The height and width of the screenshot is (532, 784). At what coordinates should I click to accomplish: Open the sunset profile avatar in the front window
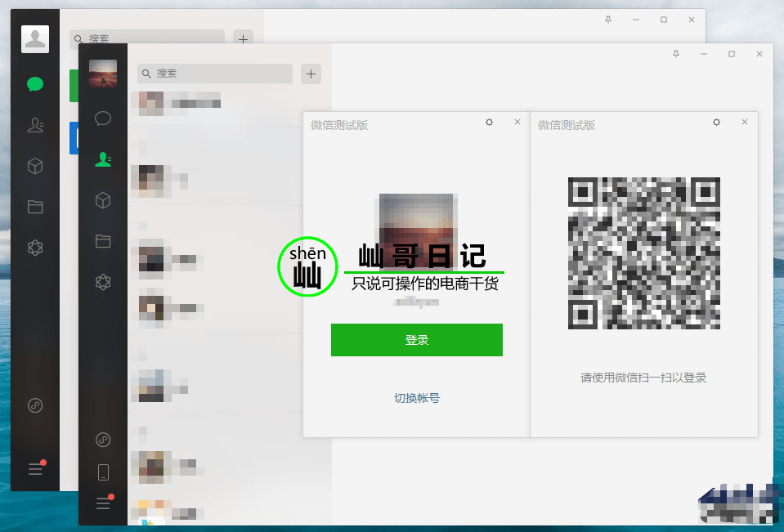103,74
